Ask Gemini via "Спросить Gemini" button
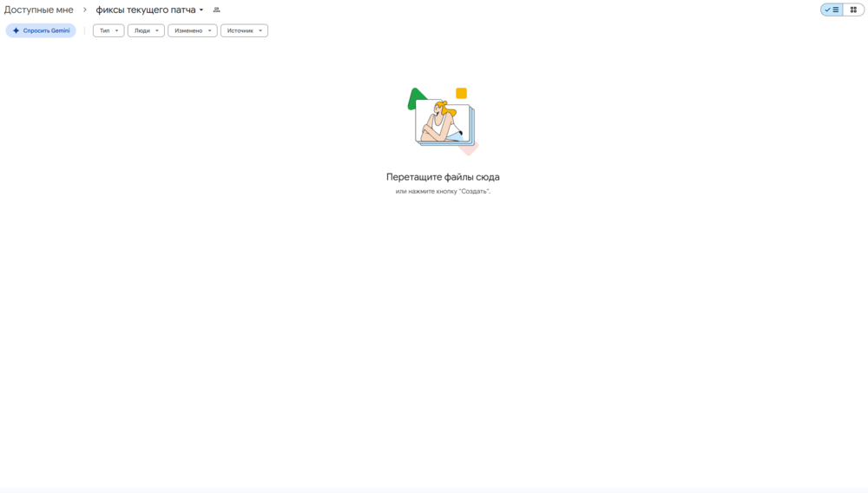 tap(41, 30)
